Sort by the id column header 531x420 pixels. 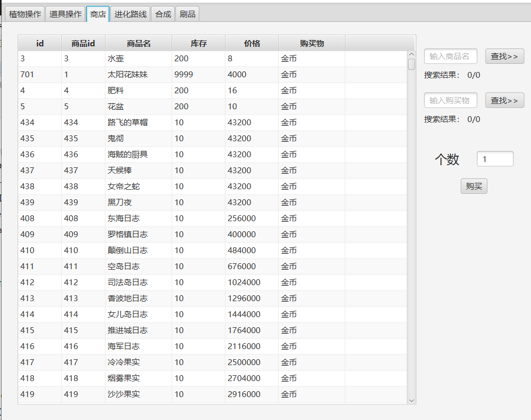pos(39,43)
